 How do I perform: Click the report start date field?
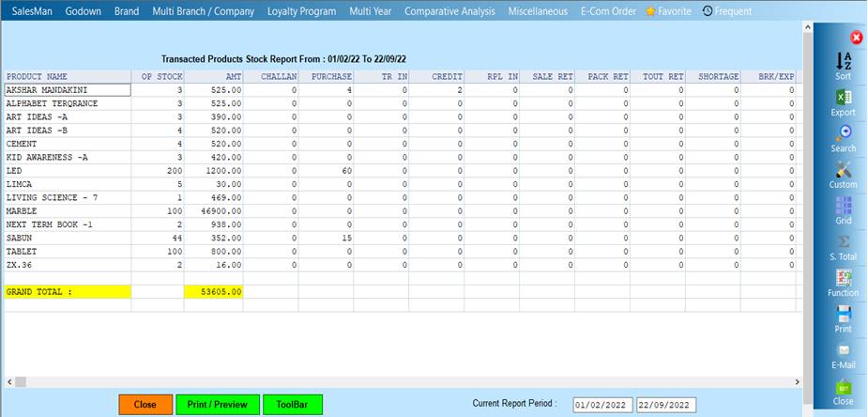click(x=602, y=405)
